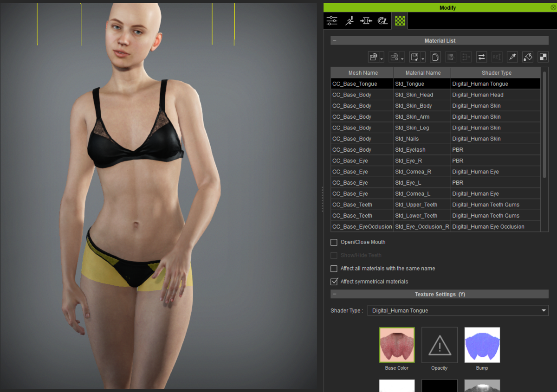This screenshot has height=392, width=557.
Task: Uncheck Affect symmetrical materials
Action: click(x=334, y=282)
